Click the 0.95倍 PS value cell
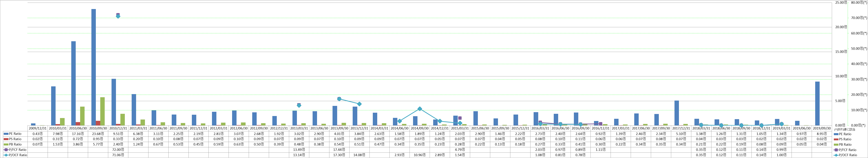868x158 pixels. (x=98, y=139)
